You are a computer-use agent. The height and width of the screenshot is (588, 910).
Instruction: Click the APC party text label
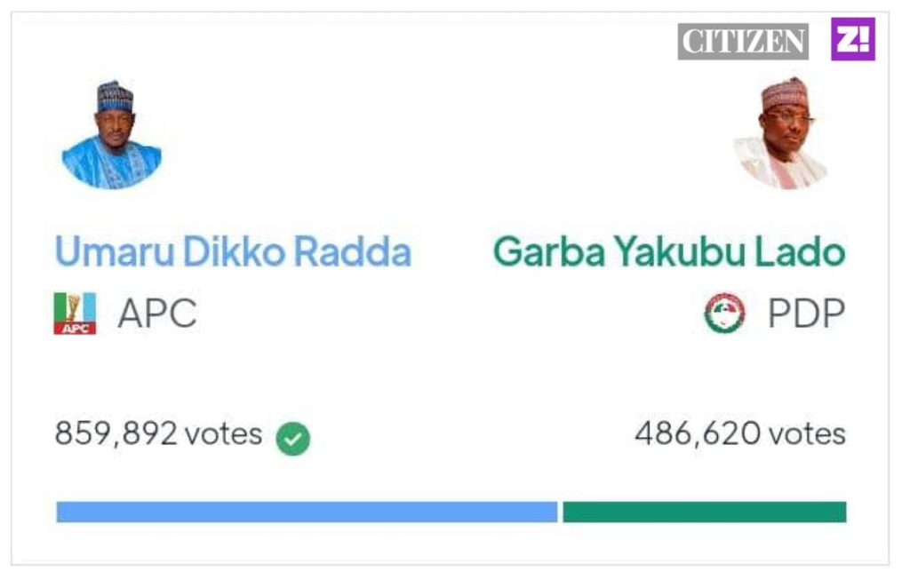click(x=157, y=314)
